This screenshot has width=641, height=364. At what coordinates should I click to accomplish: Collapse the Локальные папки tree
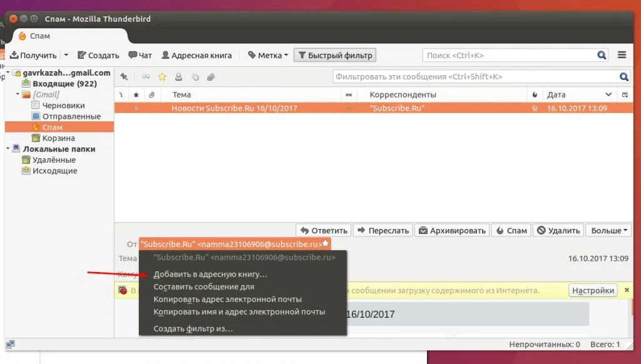coord(8,149)
